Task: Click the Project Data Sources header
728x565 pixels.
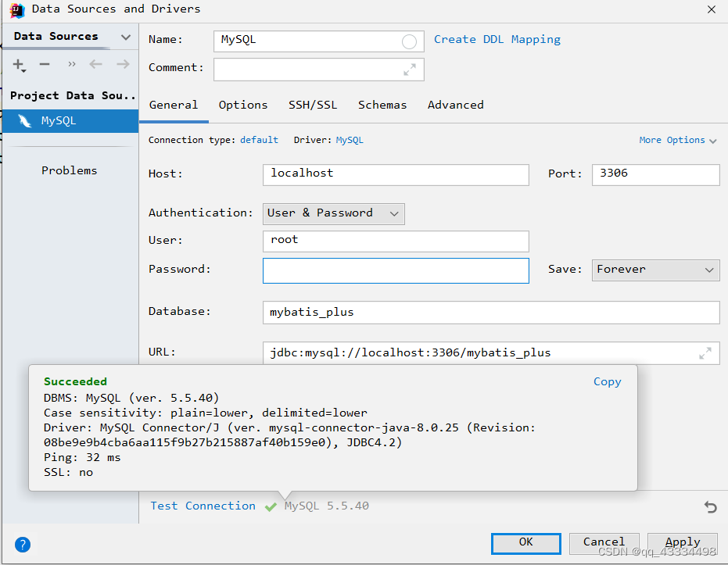Action: (73, 96)
